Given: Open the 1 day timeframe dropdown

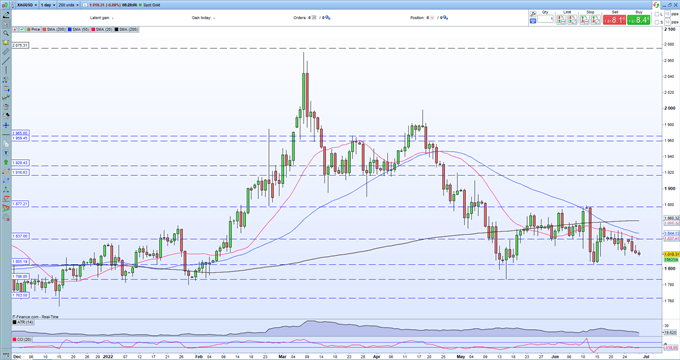Looking at the screenshot, I should pyautogui.click(x=47, y=5).
